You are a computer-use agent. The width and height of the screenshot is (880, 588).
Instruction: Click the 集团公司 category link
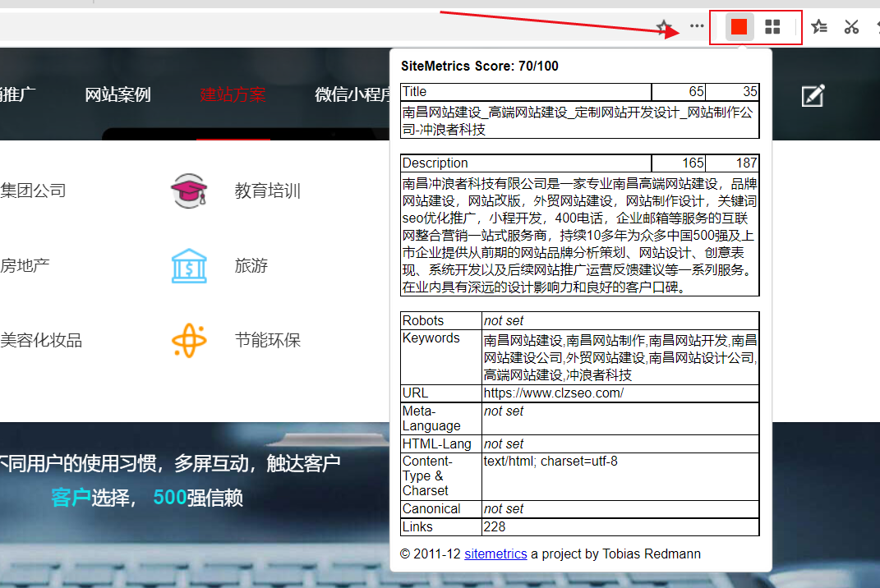pos(33,191)
